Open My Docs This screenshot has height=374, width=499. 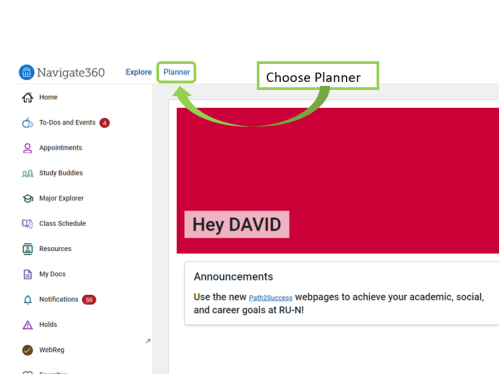point(52,274)
